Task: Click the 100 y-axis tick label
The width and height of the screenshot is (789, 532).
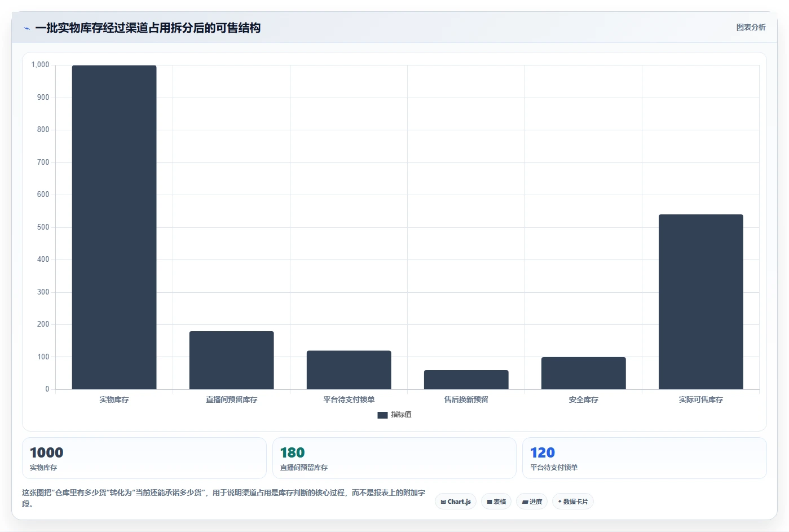Action: (x=43, y=357)
